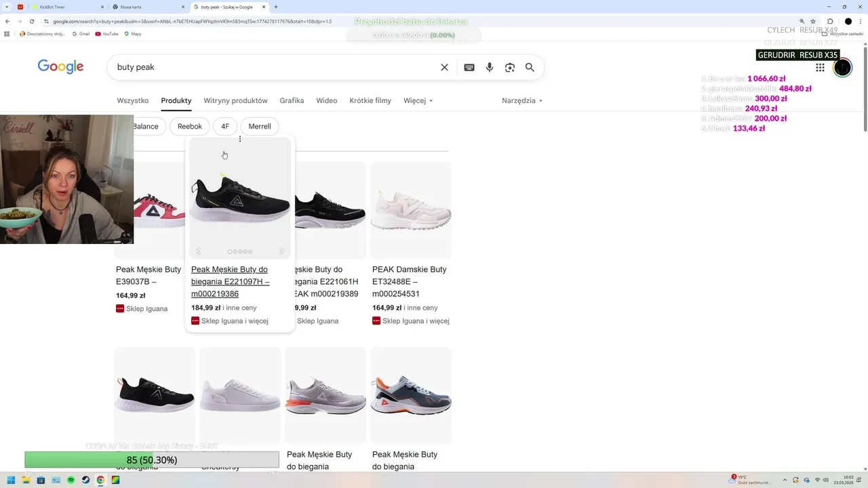This screenshot has height=488, width=868.
Task: Open Chrome extensions puzzle icon
Action: [x=830, y=21]
